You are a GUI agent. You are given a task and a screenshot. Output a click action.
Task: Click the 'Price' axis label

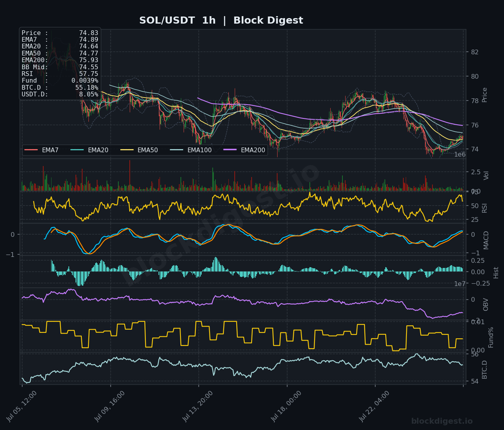[484, 95]
